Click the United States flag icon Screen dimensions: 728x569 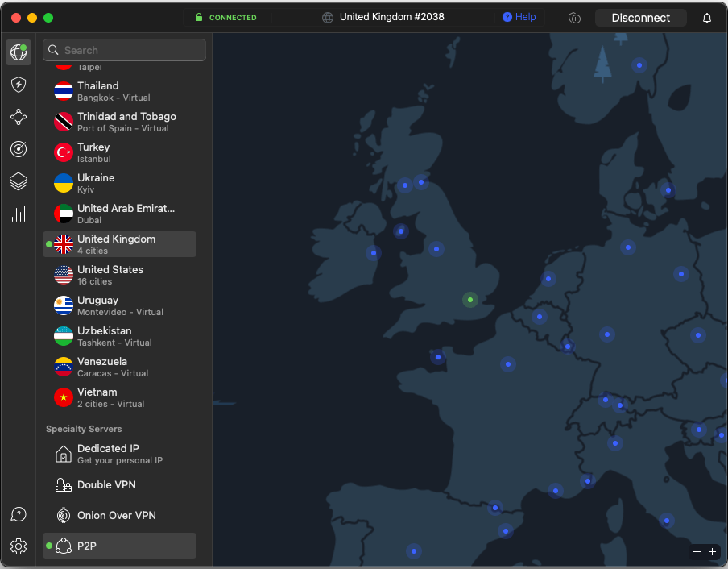[64, 275]
